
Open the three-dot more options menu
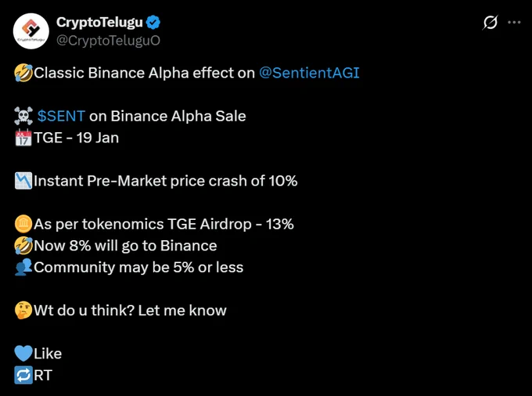point(514,23)
